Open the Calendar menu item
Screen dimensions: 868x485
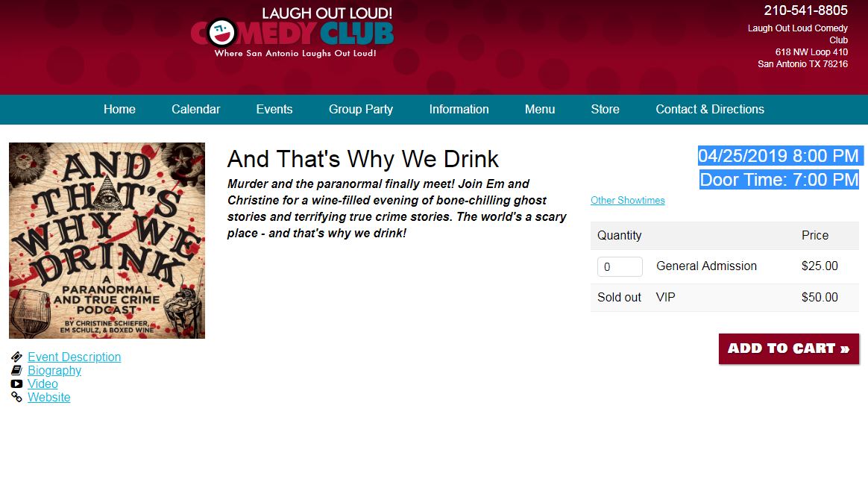(x=196, y=109)
